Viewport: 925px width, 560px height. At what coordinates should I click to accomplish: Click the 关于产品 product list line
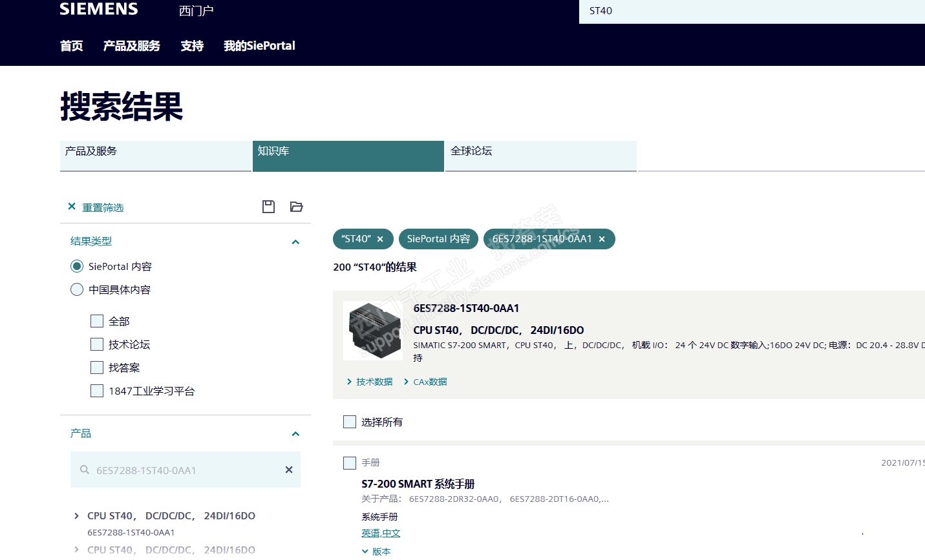pos(485,499)
